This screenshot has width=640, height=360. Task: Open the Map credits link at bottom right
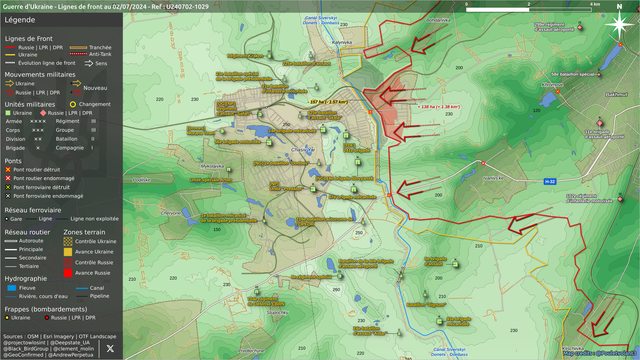(600, 353)
